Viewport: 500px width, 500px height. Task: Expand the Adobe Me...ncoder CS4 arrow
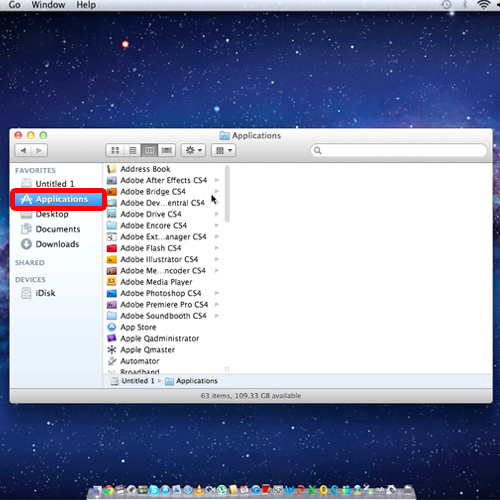coord(217,271)
